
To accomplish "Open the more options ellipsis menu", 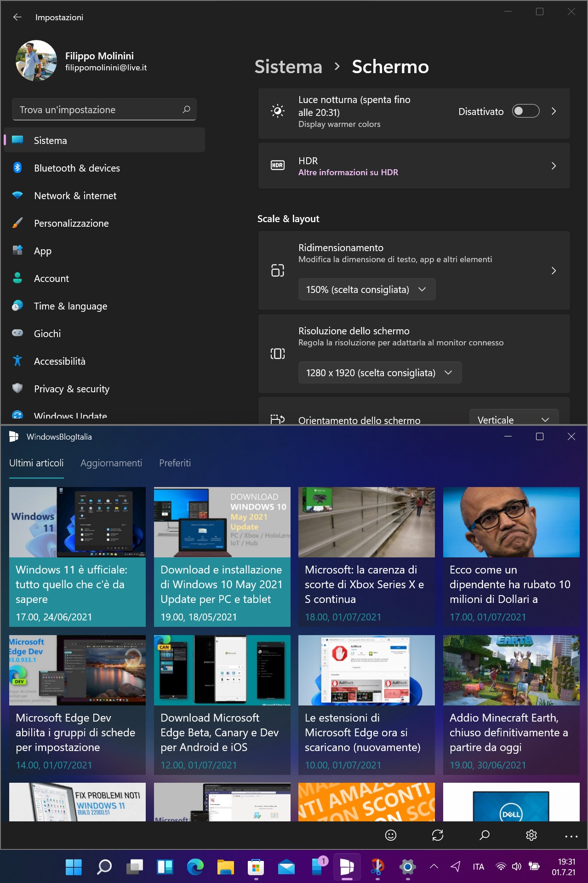I will (571, 836).
